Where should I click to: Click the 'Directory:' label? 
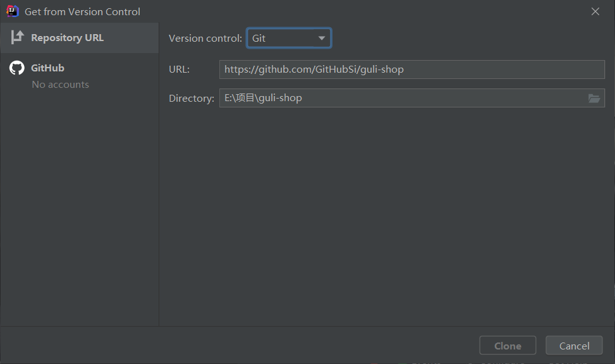click(192, 99)
